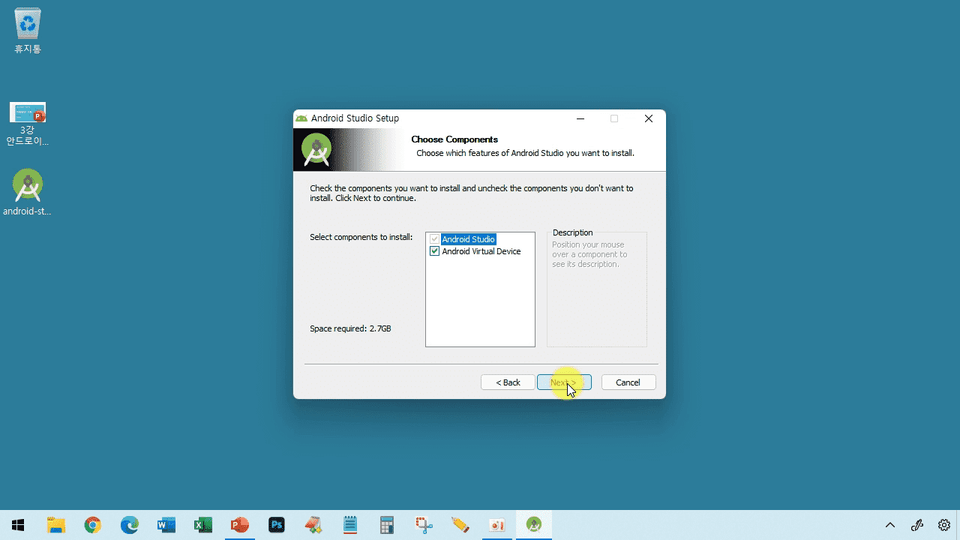This screenshot has width=960, height=540.
Task: Uncheck the Android Virtual Device checkbox
Action: (x=435, y=251)
